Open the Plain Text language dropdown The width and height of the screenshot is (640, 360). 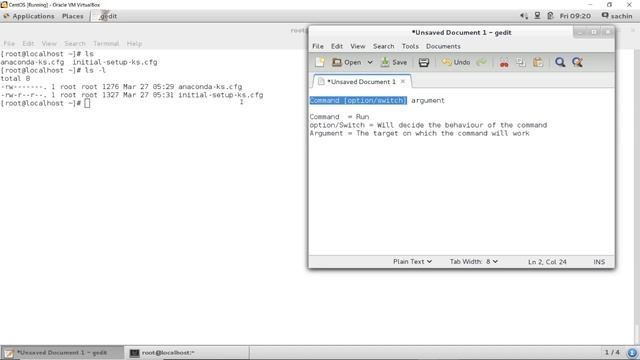click(412, 261)
